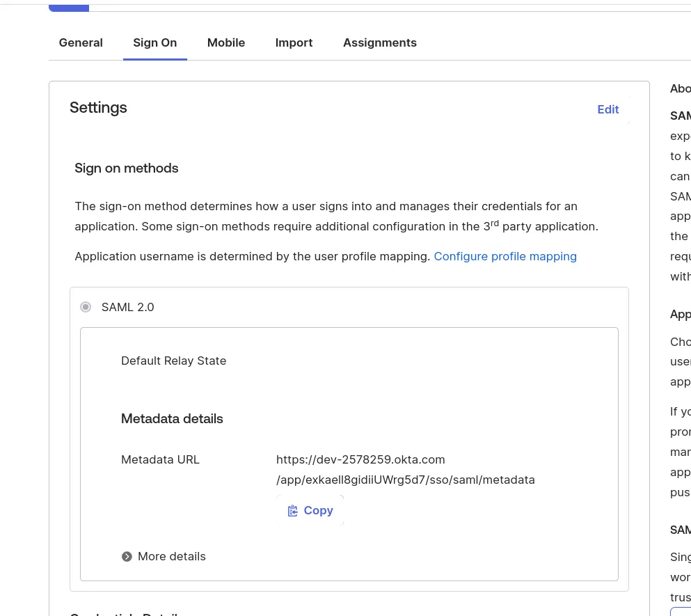The image size is (691, 616).
Task: Open the Mobile tab
Action: pyautogui.click(x=225, y=42)
